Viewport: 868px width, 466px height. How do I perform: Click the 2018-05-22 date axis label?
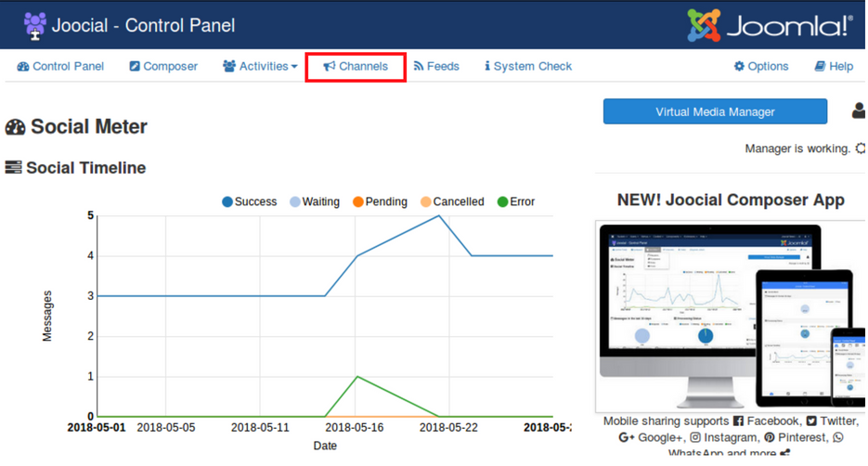pyautogui.click(x=448, y=428)
